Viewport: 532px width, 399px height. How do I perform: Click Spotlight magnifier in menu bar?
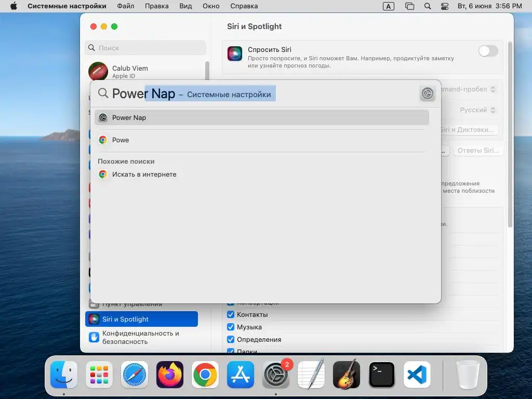coord(428,6)
